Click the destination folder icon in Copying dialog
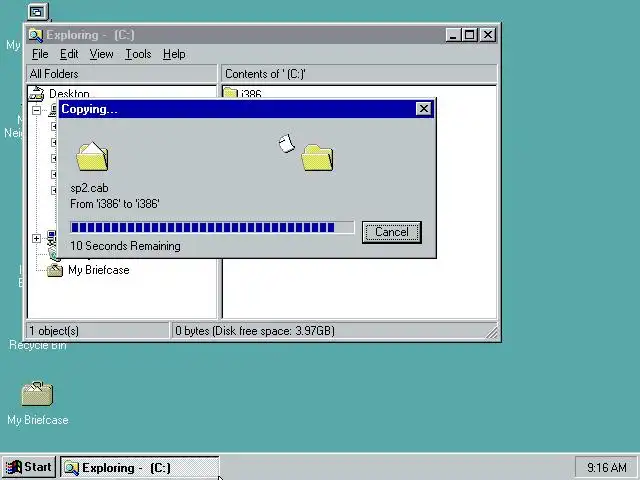The image size is (640, 480). [x=317, y=158]
